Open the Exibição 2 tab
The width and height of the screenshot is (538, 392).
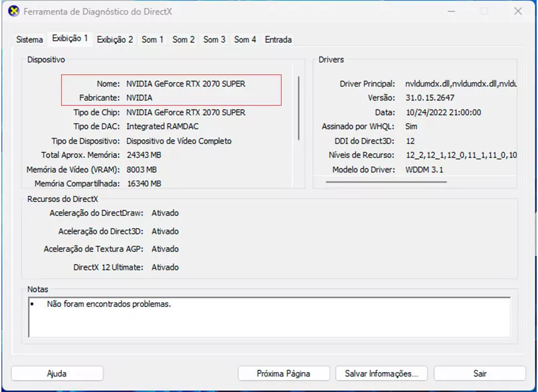(x=115, y=40)
